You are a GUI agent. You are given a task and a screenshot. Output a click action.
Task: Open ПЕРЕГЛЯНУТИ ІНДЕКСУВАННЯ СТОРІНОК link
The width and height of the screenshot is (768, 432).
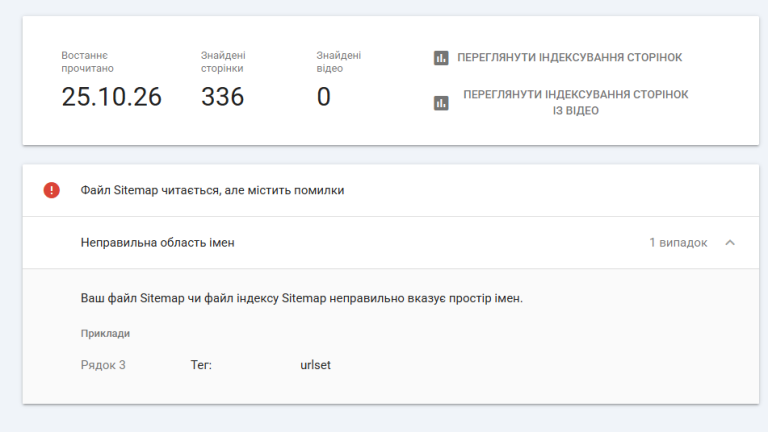point(569,57)
